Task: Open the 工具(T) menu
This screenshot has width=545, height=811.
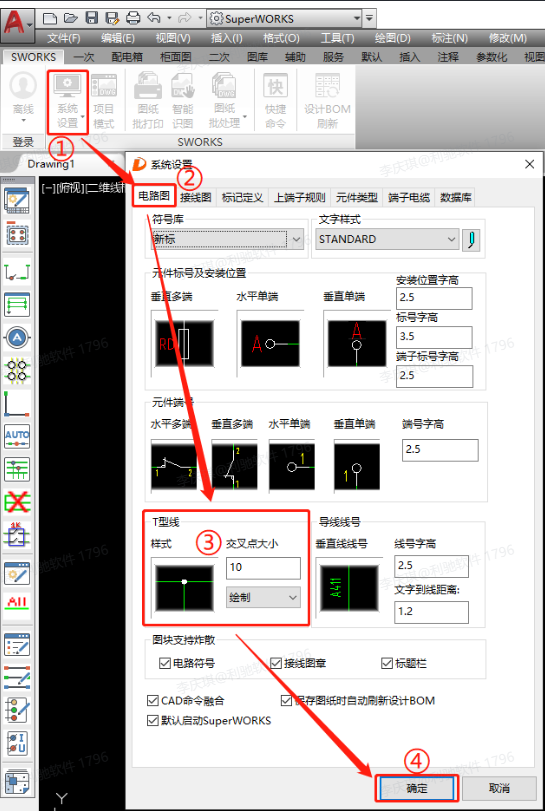Action: tap(337, 38)
